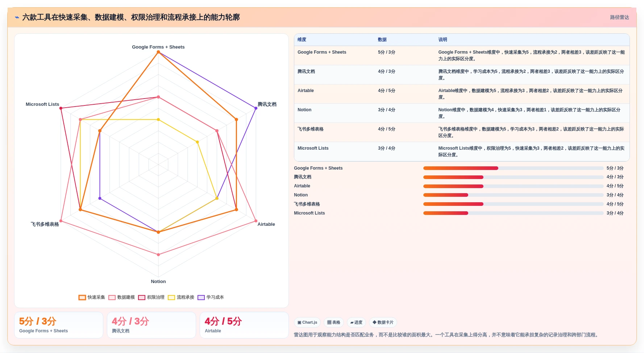Click the Airtable progress bar

coord(514,186)
